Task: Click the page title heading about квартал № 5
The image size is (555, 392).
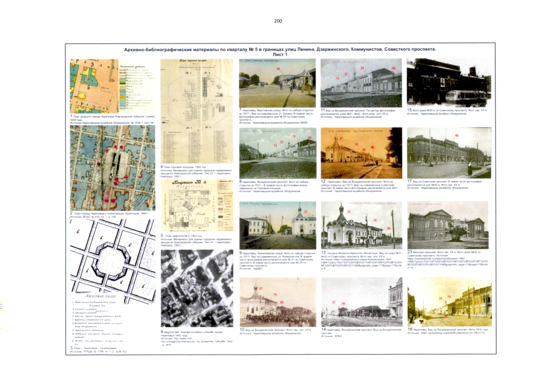Action: [x=280, y=49]
